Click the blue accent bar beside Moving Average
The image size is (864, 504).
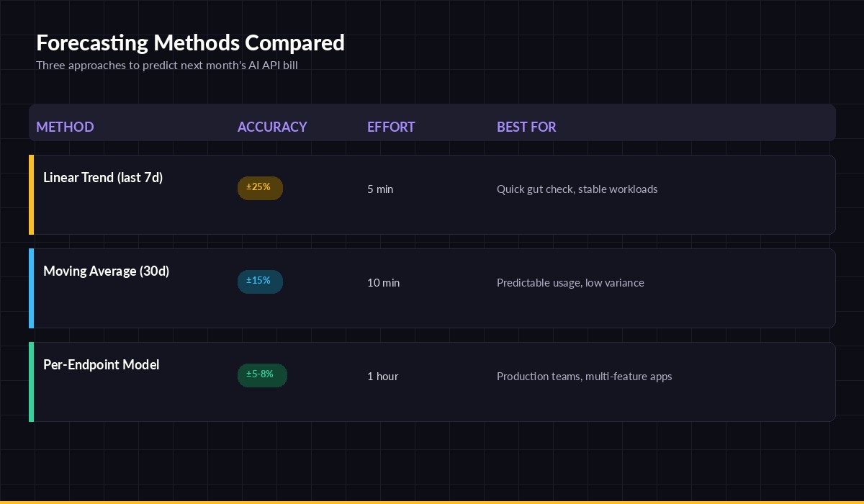(x=32, y=288)
